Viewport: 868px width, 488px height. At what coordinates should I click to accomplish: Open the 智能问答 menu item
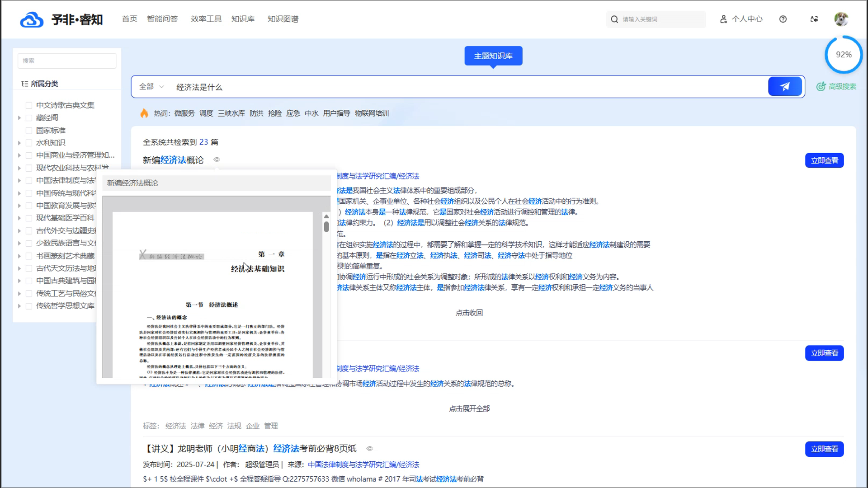[x=162, y=19]
